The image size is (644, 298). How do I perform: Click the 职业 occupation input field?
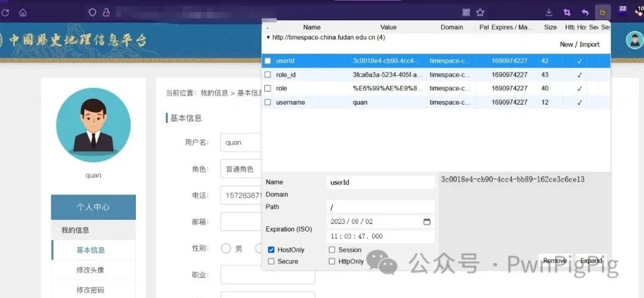point(268,275)
